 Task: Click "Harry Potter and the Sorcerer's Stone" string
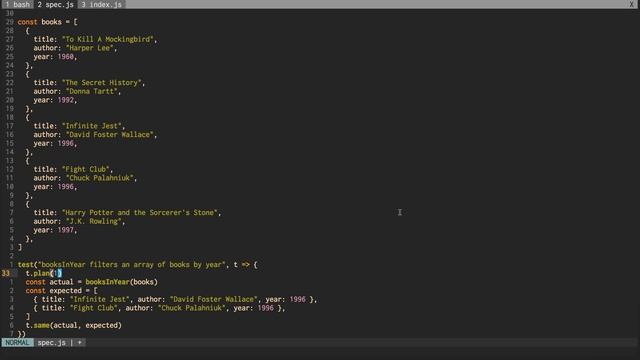click(x=140, y=213)
